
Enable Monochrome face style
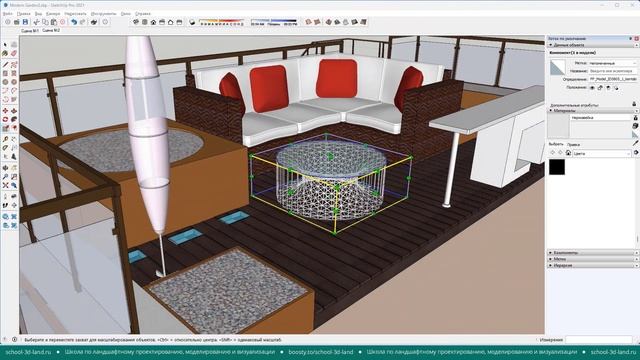(363, 22)
